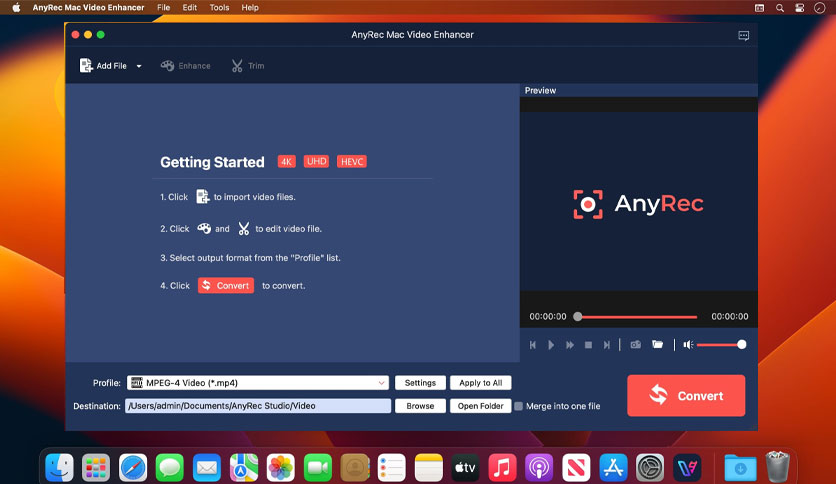Click the Browse button
Screen dimensions: 836x484
(x=420, y=406)
